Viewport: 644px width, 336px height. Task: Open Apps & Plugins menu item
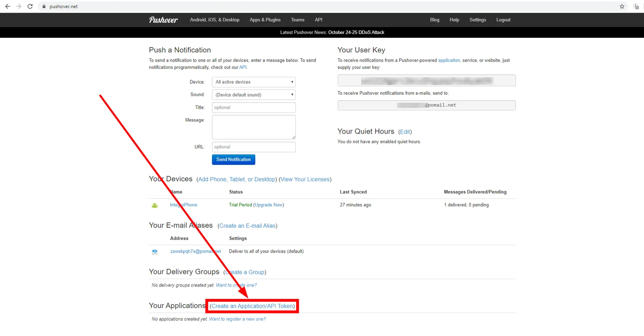point(265,20)
